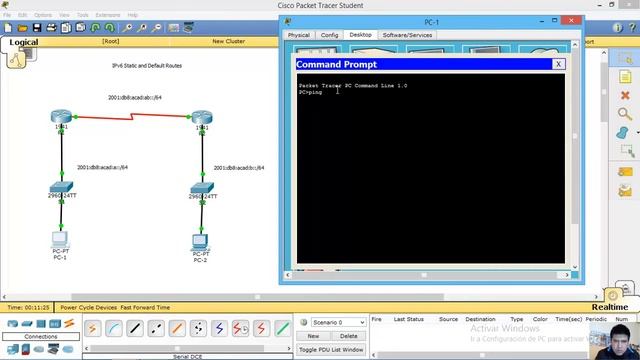This screenshot has width=640, height=360.
Task: Click the Zoom Reset magnifier icon
Action: click(x=142, y=28)
